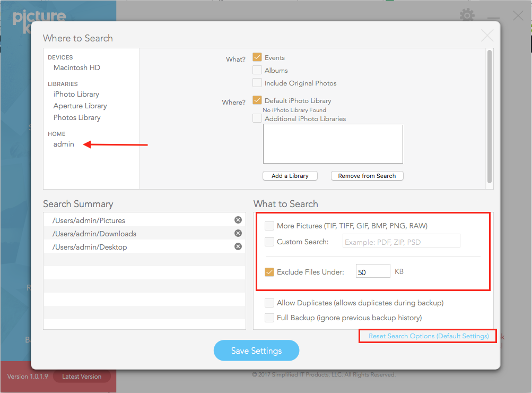Viewport: 532px width, 393px height.
Task: Enable Include Original Photos option
Action: tap(257, 83)
